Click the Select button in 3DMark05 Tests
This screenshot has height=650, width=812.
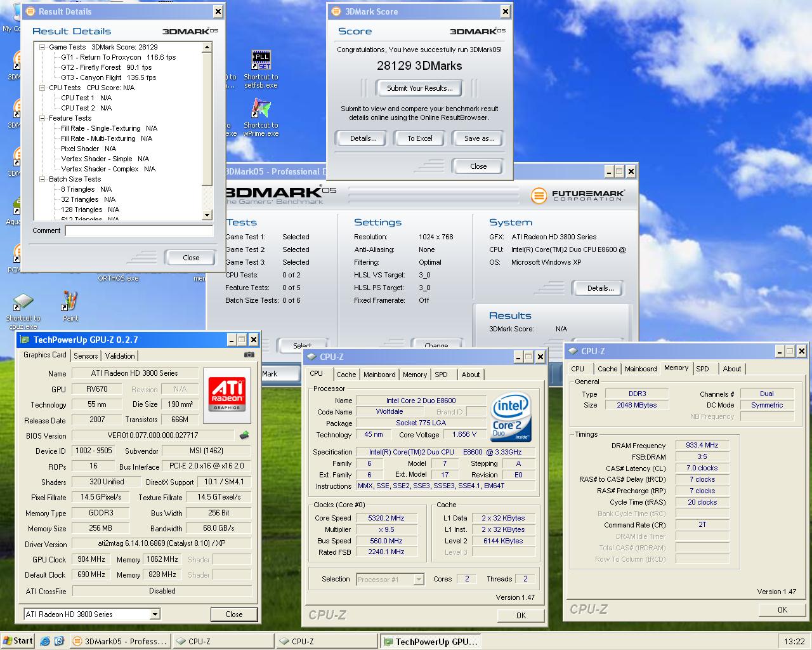303,345
